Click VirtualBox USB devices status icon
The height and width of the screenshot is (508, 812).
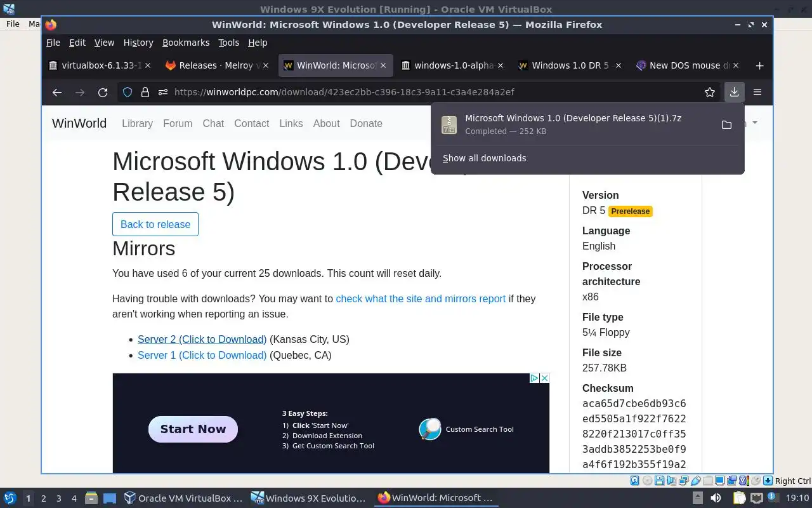tap(696, 481)
